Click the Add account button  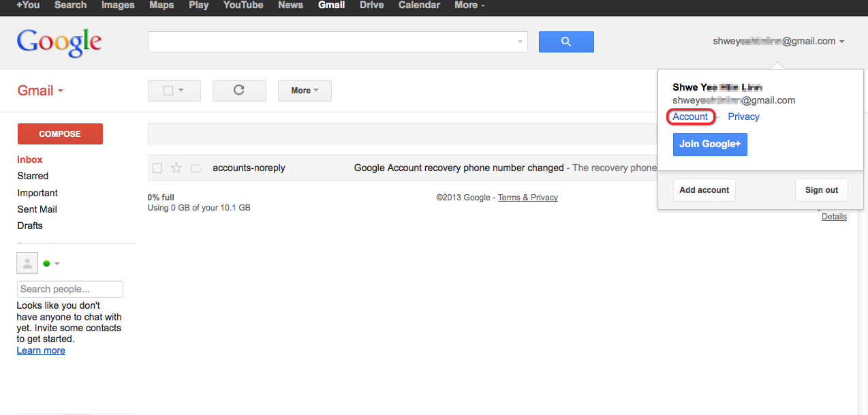click(704, 190)
